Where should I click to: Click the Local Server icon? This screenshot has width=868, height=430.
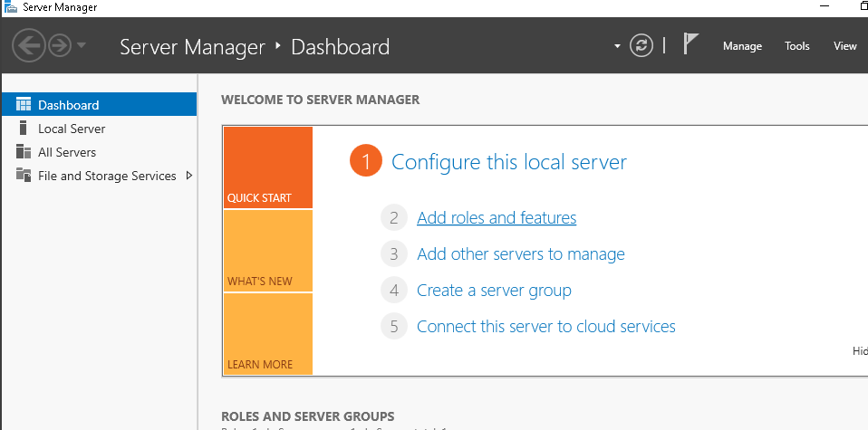coord(24,129)
